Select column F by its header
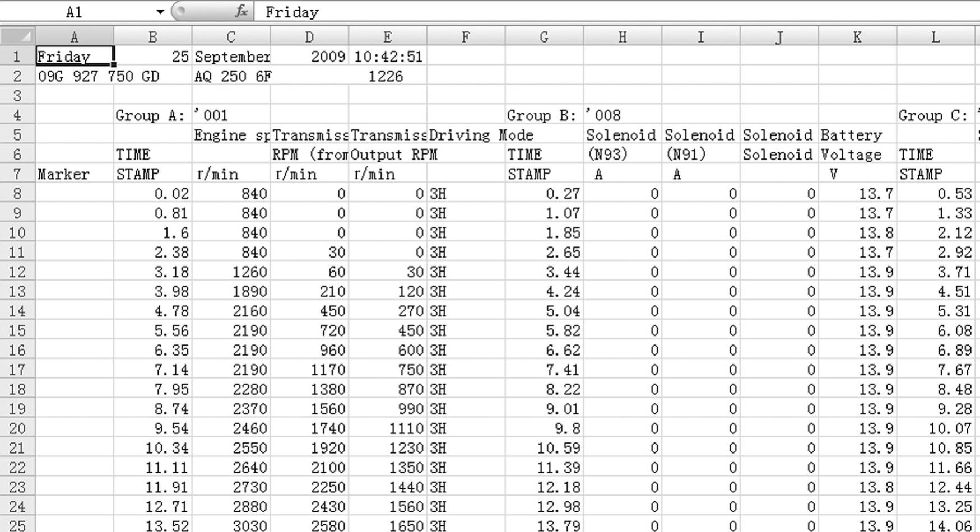The image size is (980, 532). 466,37
